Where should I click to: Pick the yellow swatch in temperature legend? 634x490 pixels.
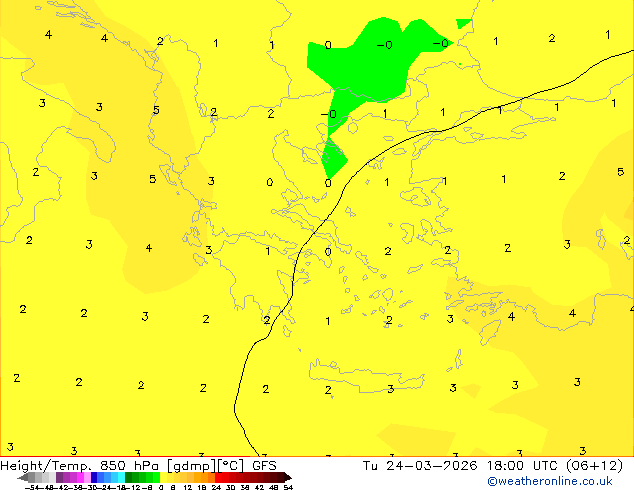[x=170, y=477]
